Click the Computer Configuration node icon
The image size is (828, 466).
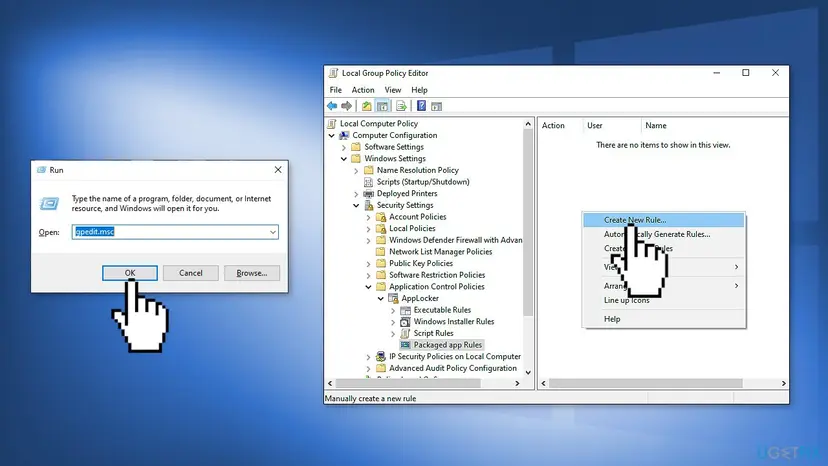[x=344, y=135]
